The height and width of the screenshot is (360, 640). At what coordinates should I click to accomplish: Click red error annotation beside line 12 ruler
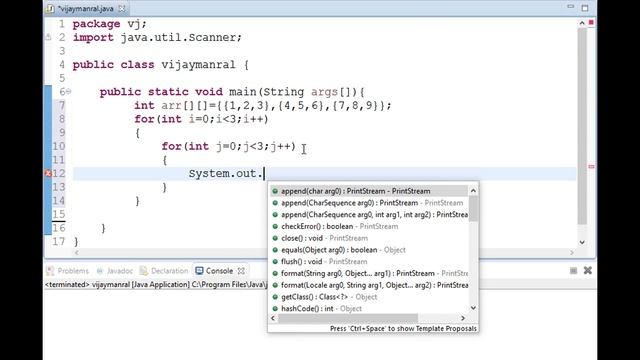[591, 167]
